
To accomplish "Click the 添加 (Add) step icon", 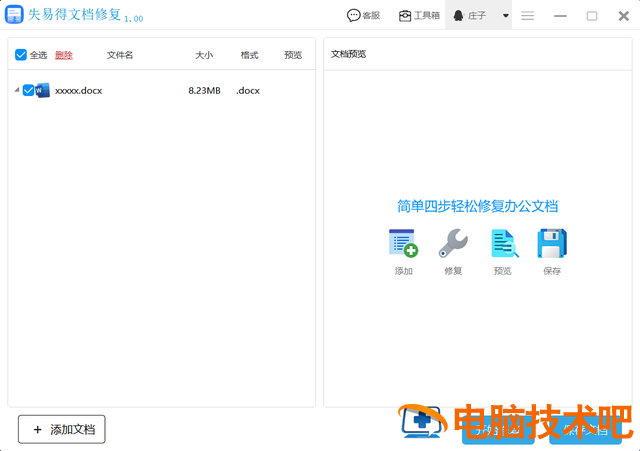I will (403, 243).
